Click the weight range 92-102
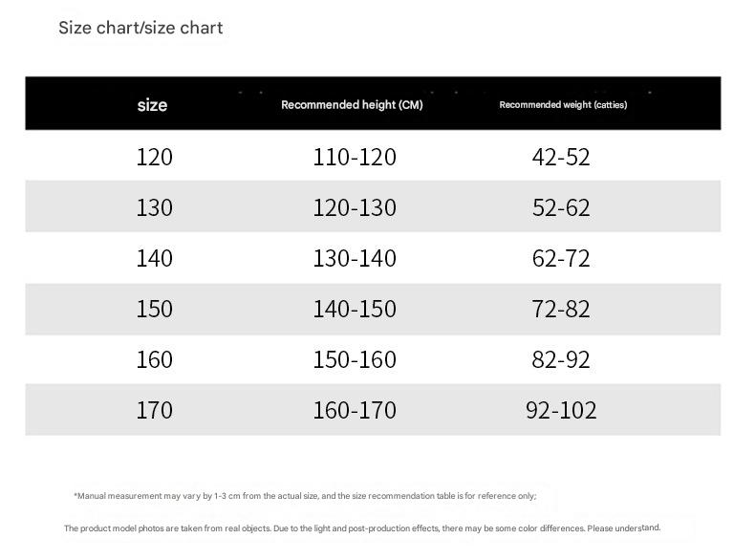 coord(561,410)
